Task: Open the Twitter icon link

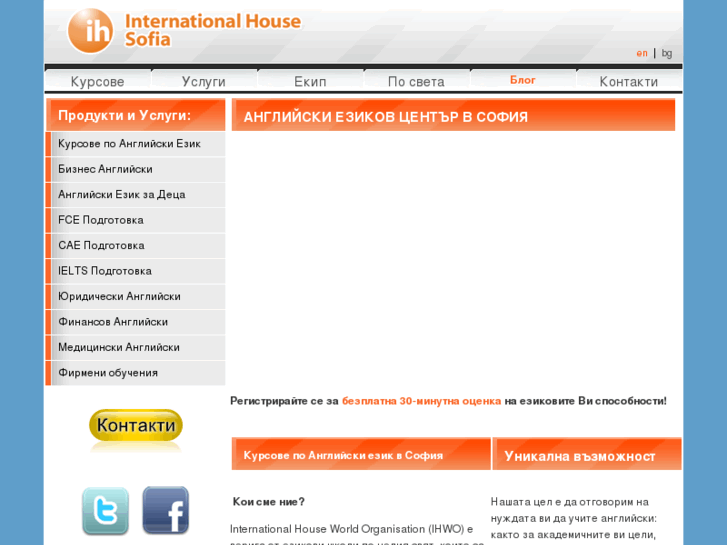Action: pyautogui.click(x=106, y=511)
